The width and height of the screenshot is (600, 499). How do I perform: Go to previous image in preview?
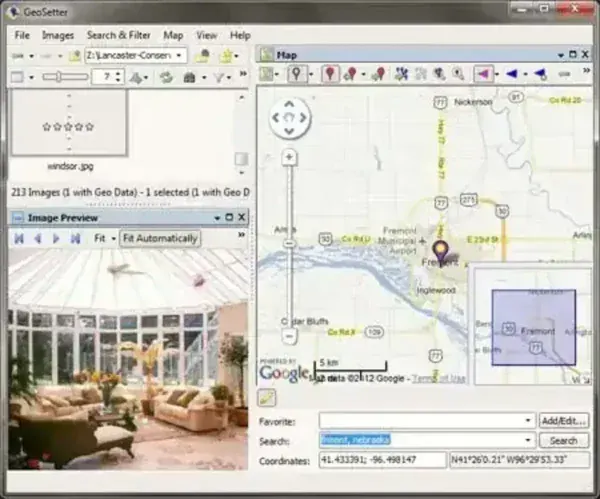tap(38, 238)
